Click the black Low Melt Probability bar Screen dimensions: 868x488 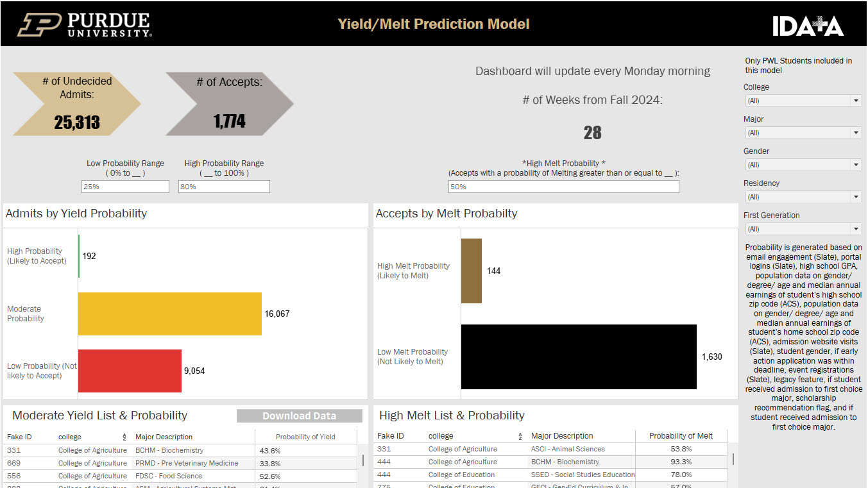pos(577,357)
